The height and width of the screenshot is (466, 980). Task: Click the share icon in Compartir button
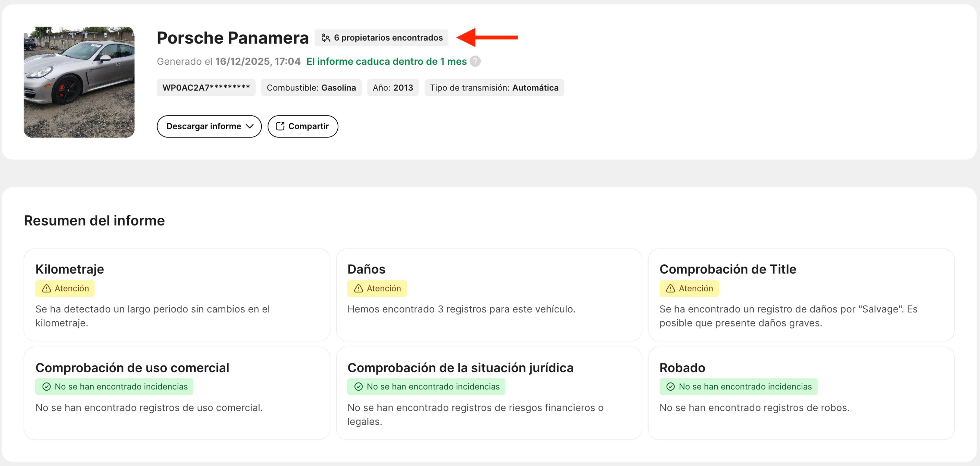280,126
